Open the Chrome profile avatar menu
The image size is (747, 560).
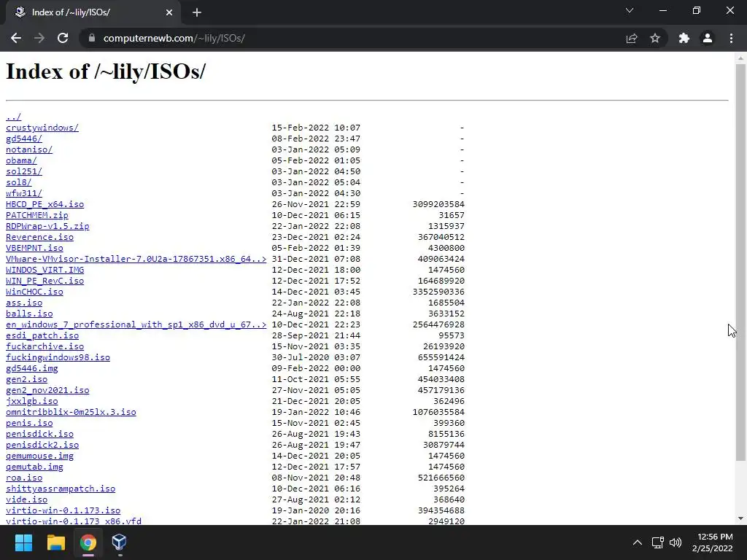708,38
